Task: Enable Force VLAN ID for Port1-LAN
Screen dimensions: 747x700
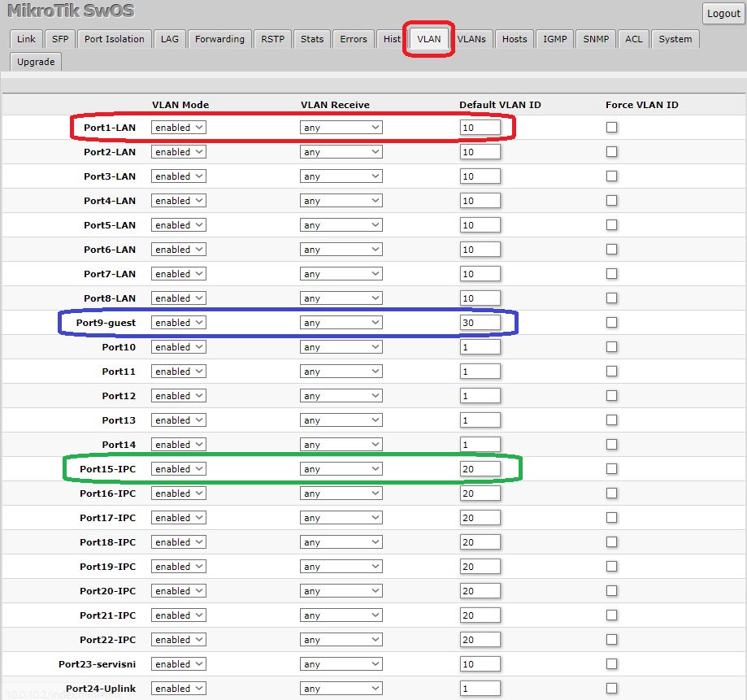Action: (x=611, y=128)
